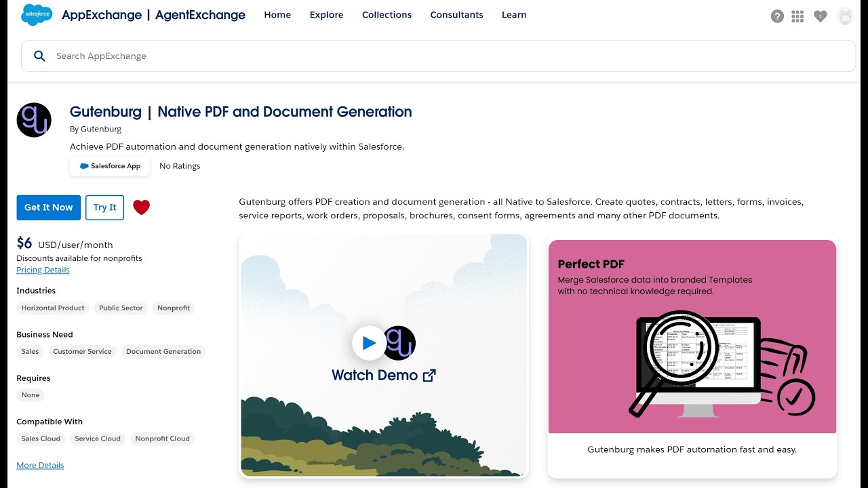Viewport: 868px width, 488px height.
Task: Click the $6 USD/user/month price
Action: point(64,244)
